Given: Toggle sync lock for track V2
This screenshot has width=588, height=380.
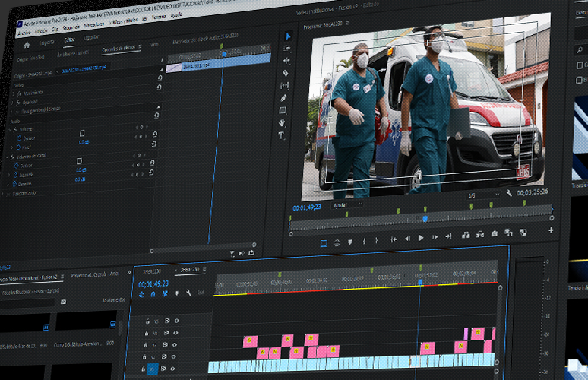Looking at the screenshot, I should [x=164, y=356].
